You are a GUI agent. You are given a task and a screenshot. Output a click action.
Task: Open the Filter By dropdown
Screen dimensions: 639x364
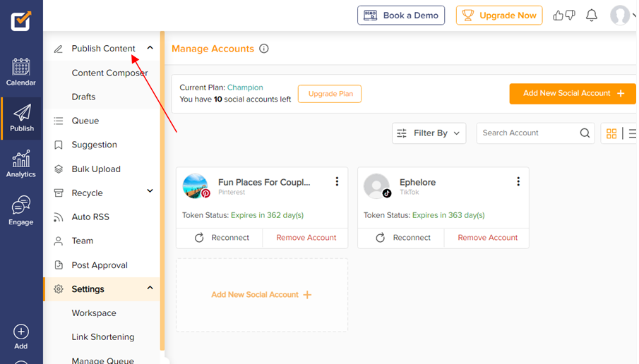[429, 133]
